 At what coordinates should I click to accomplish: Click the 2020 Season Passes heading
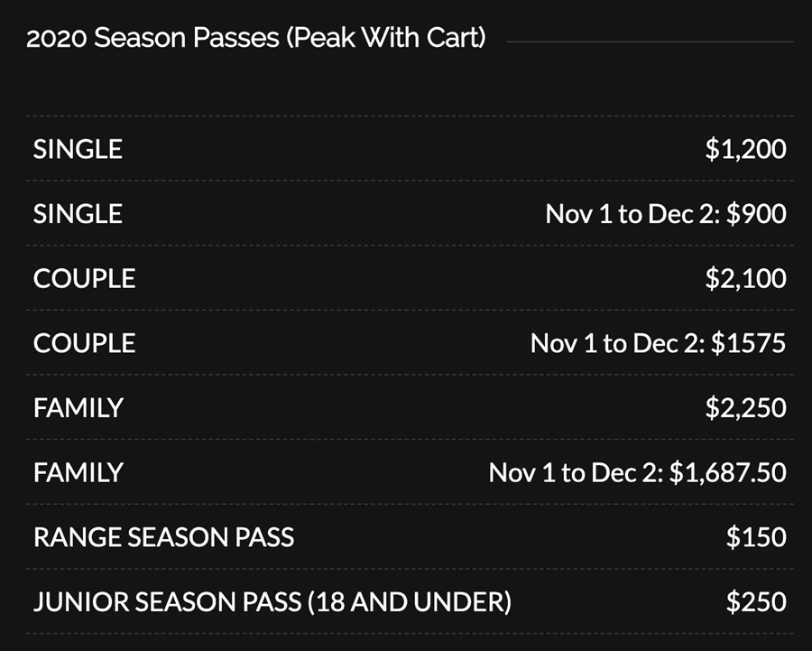tap(256, 41)
